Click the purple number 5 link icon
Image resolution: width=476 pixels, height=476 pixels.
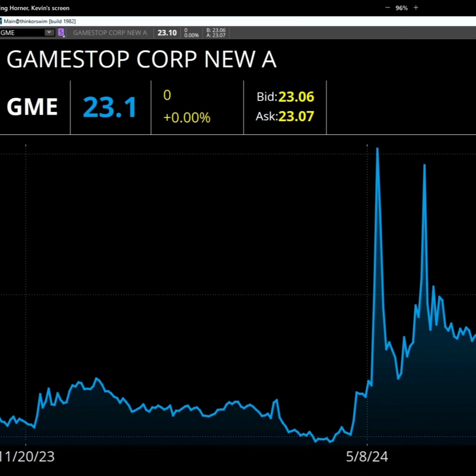click(61, 32)
